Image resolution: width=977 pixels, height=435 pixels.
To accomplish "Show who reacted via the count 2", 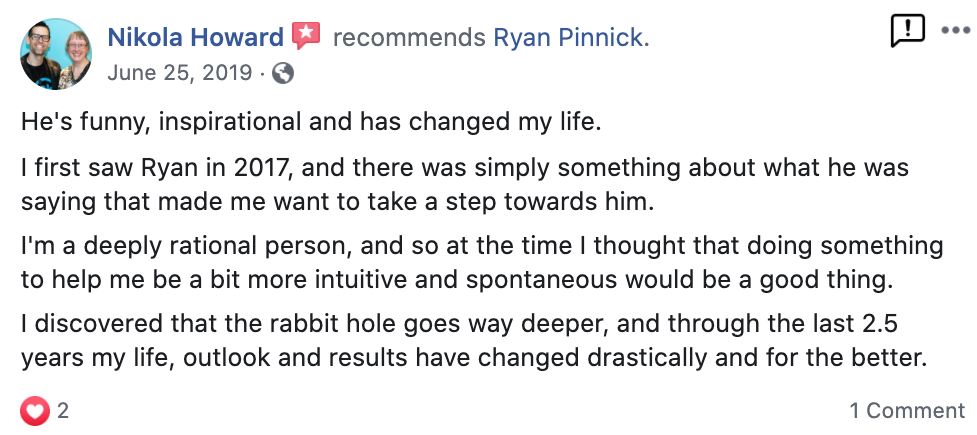I will [x=63, y=410].
